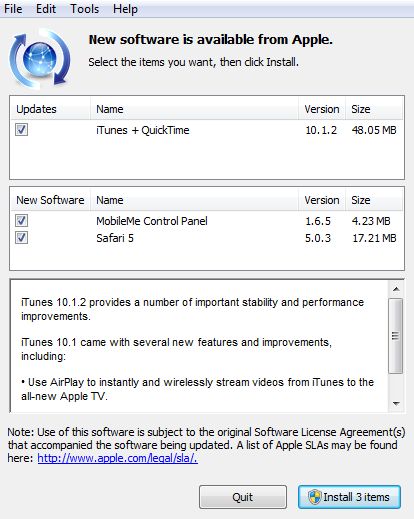The width and height of the screenshot is (414, 519).
Task: Click the Updates column header
Action: tap(51, 109)
